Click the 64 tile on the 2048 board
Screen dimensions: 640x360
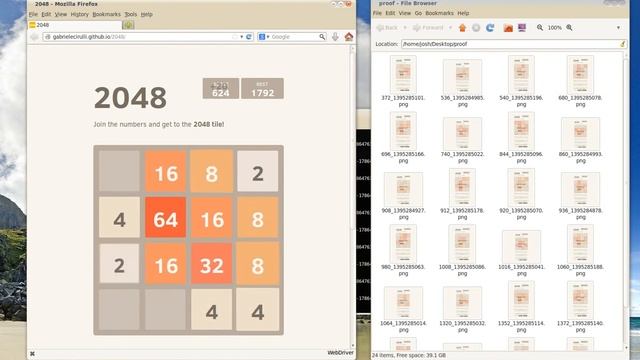coord(165,218)
